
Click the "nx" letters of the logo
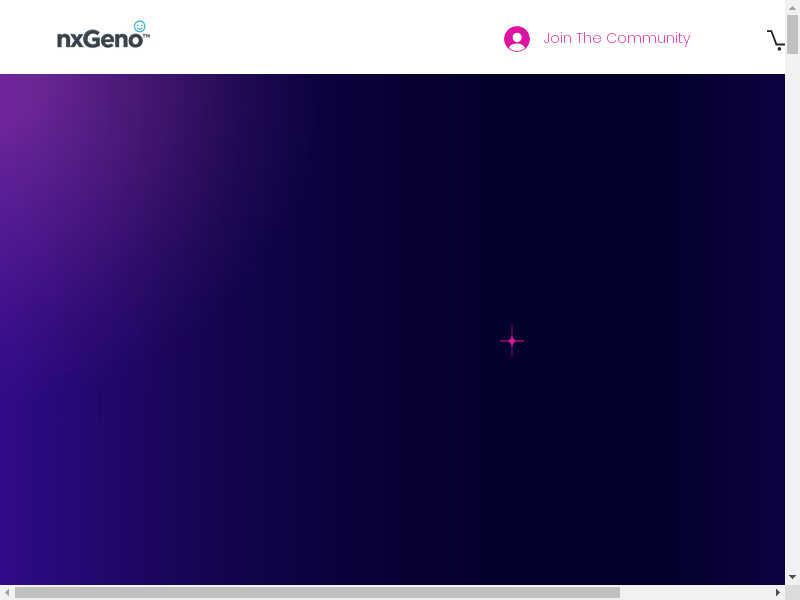pyautogui.click(x=69, y=40)
